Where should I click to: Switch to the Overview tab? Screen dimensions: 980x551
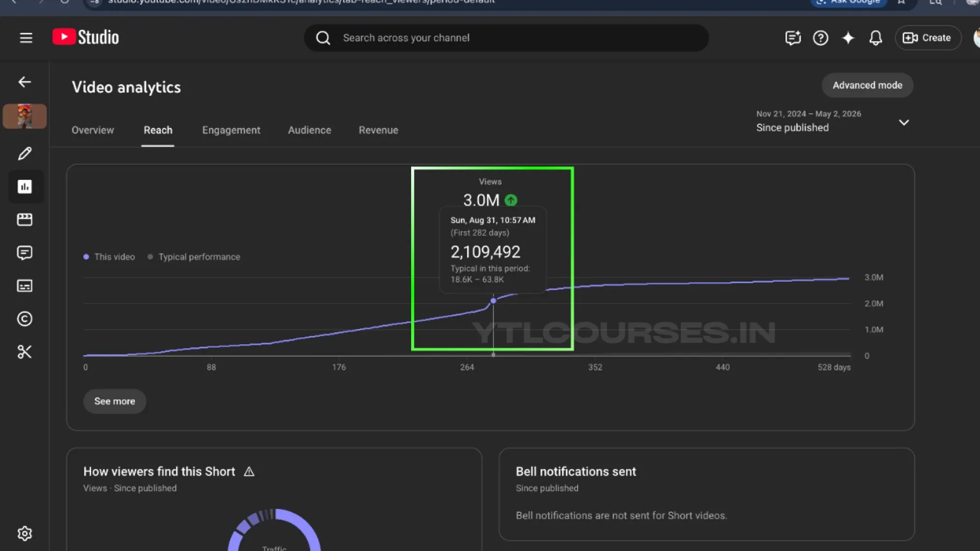click(x=93, y=130)
